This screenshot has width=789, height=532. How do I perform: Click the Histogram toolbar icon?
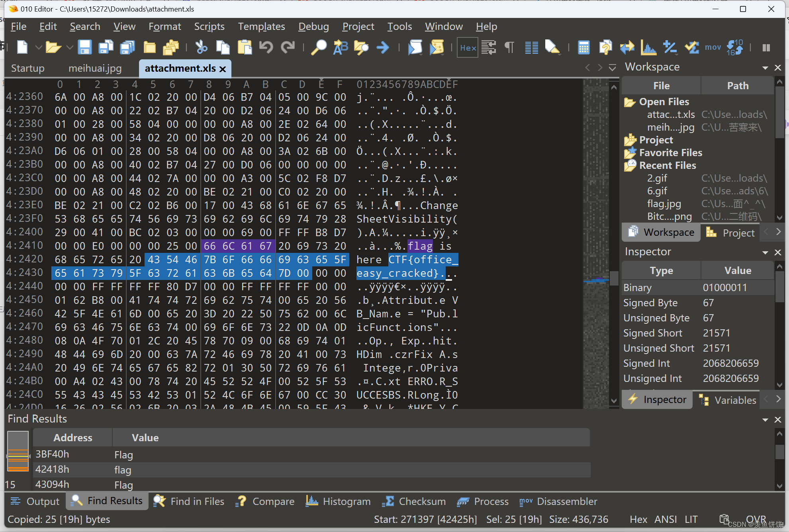coord(648,47)
